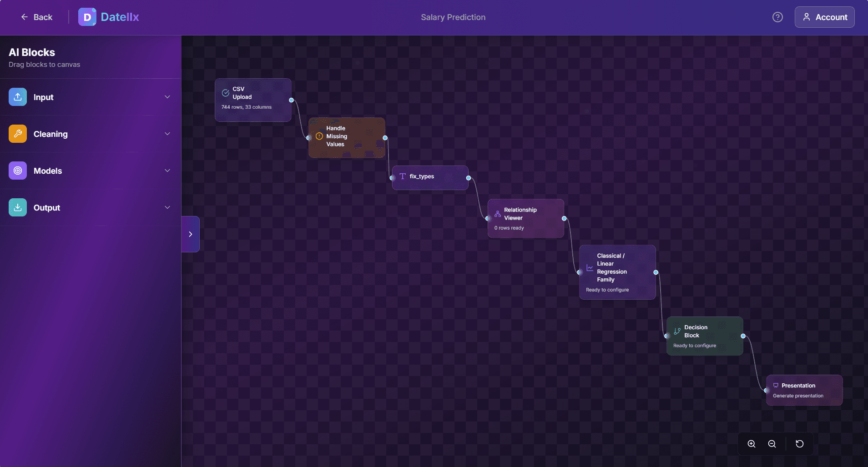Image resolution: width=868 pixels, height=467 pixels.
Task: Click the sidebar expand arrow on canvas edge
Action: (x=190, y=234)
